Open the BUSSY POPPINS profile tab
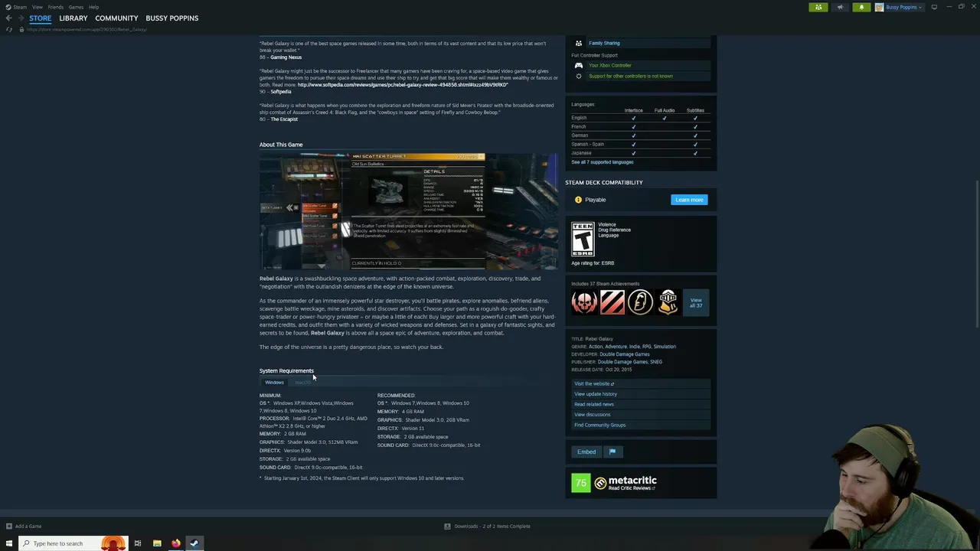 pos(172,18)
